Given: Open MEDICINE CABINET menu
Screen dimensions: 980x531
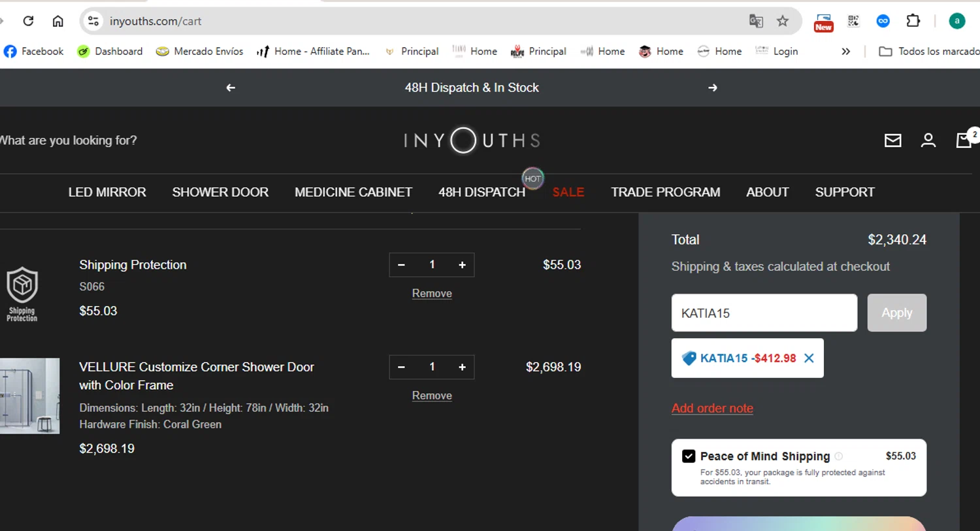Looking at the screenshot, I should 353,192.
